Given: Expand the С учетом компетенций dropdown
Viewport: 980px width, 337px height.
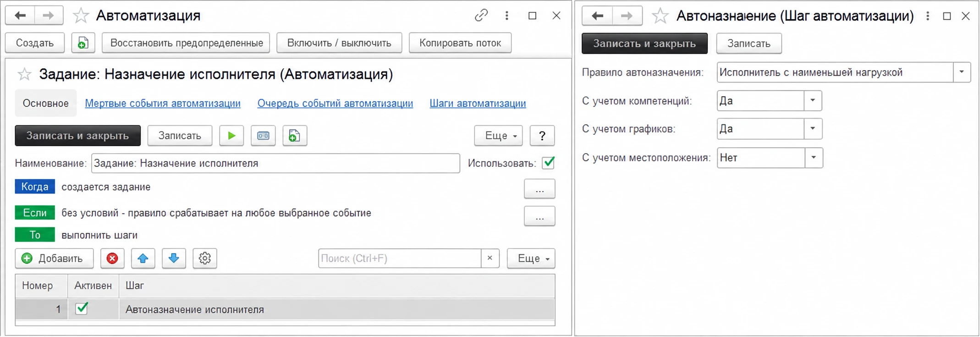Looking at the screenshot, I should point(813,101).
